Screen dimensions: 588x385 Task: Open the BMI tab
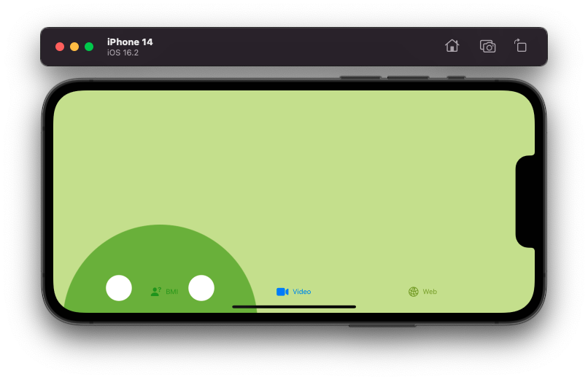point(164,291)
